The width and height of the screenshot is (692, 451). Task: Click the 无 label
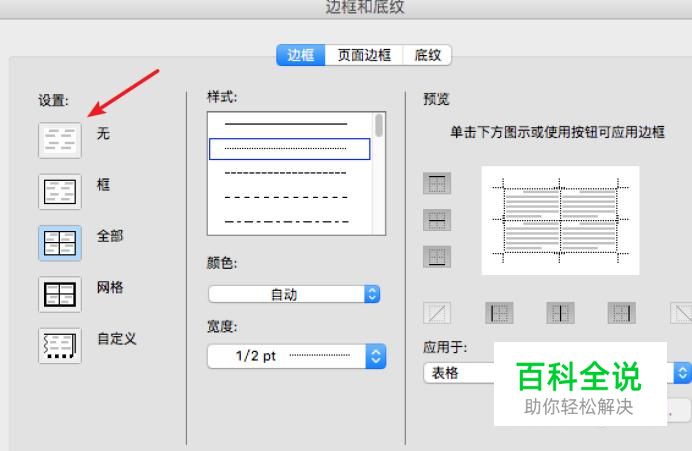(103, 133)
